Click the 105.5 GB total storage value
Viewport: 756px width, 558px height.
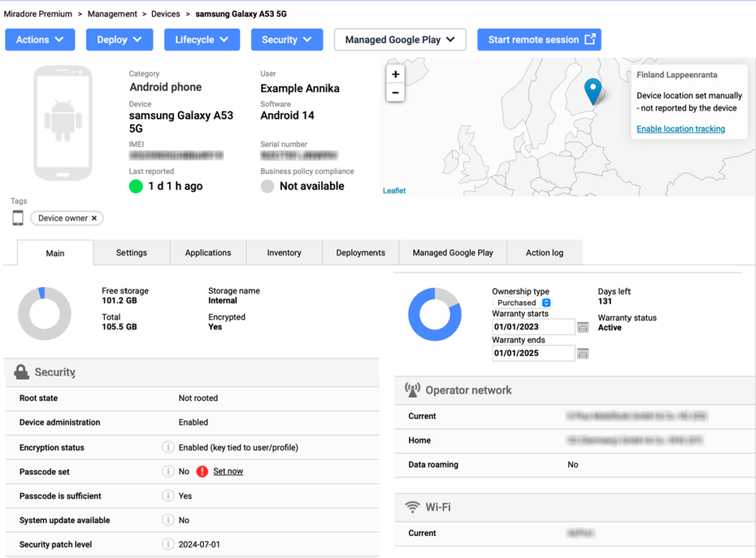tap(119, 327)
